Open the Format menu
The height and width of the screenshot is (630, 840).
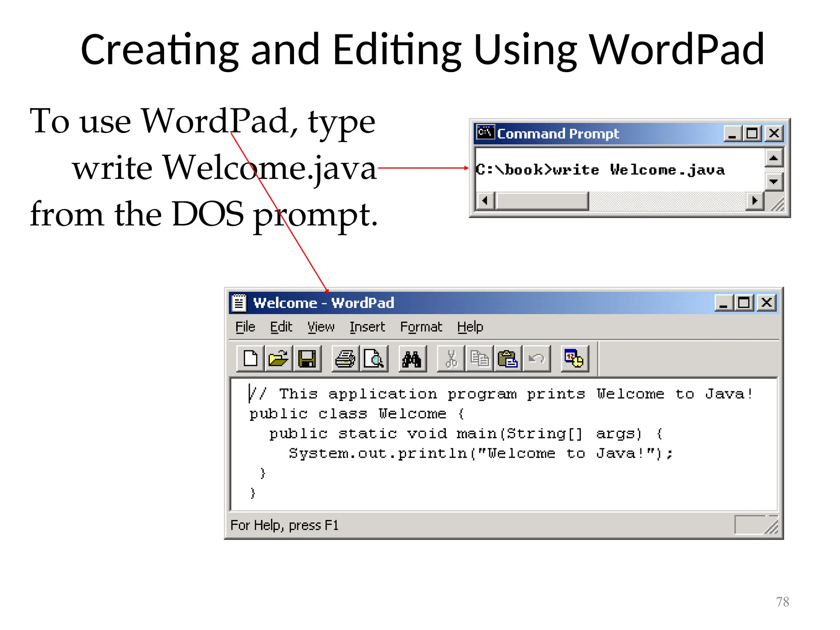point(421,327)
